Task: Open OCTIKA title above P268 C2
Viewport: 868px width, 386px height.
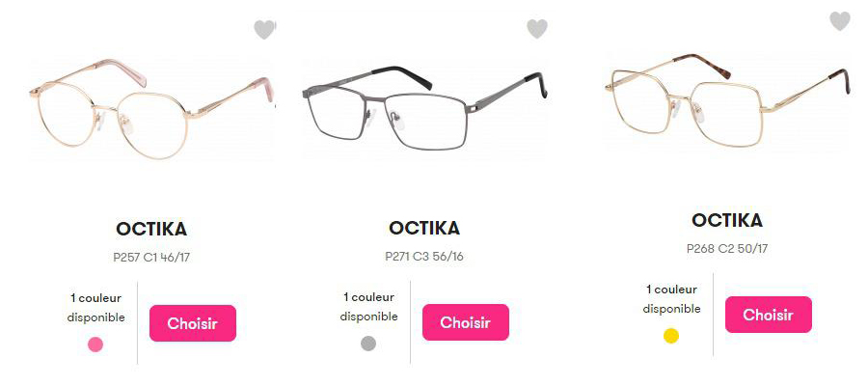Action: coord(727,220)
